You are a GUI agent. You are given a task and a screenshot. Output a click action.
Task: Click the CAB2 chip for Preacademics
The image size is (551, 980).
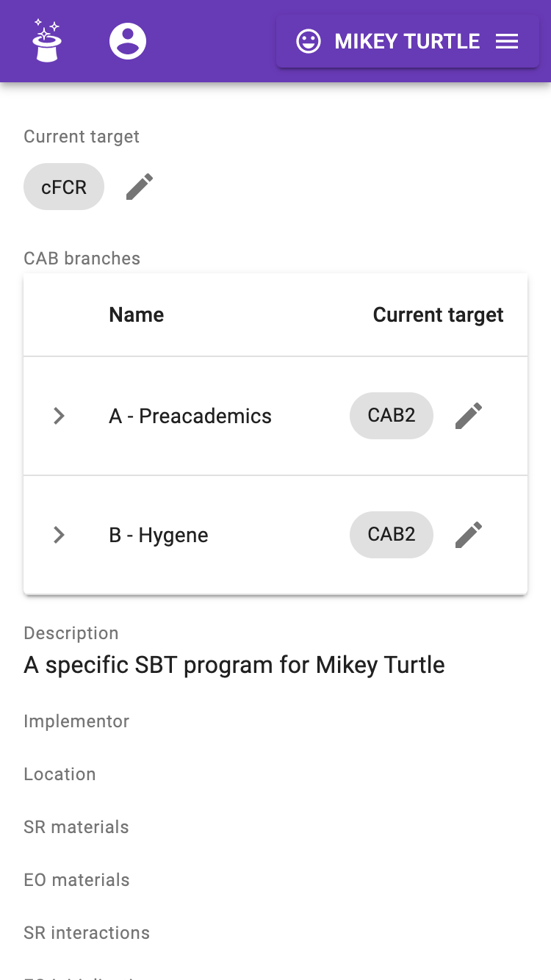coord(392,416)
